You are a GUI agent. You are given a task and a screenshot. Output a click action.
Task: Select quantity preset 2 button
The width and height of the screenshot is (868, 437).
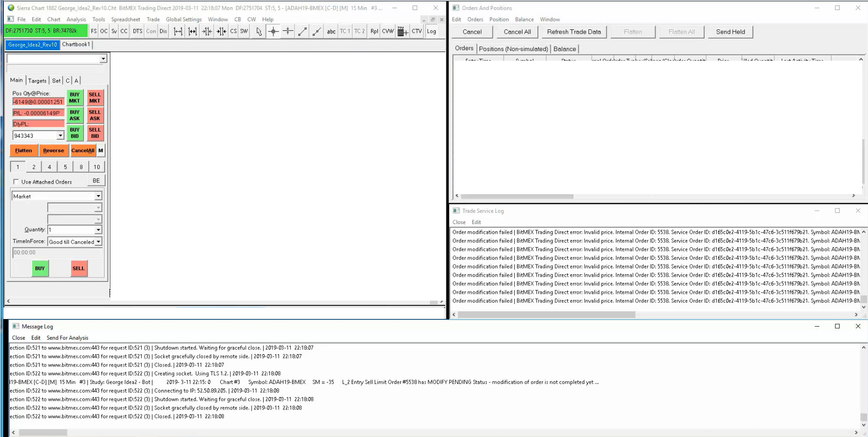[x=34, y=167]
